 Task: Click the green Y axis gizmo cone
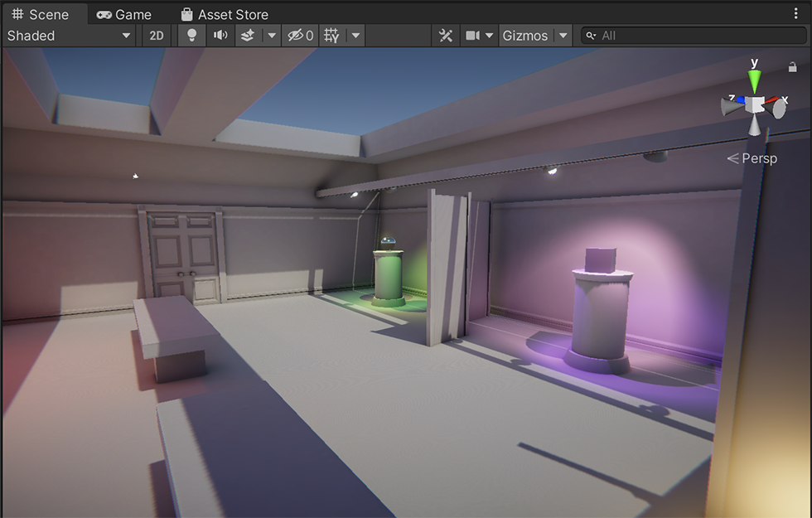(x=754, y=80)
